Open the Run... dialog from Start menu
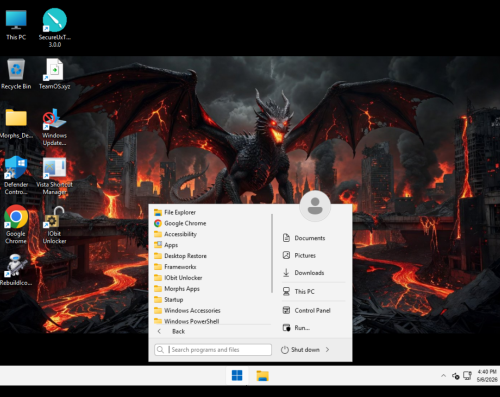Viewport: 500px width, 397px height. pyautogui.click(x=313, y=328)
